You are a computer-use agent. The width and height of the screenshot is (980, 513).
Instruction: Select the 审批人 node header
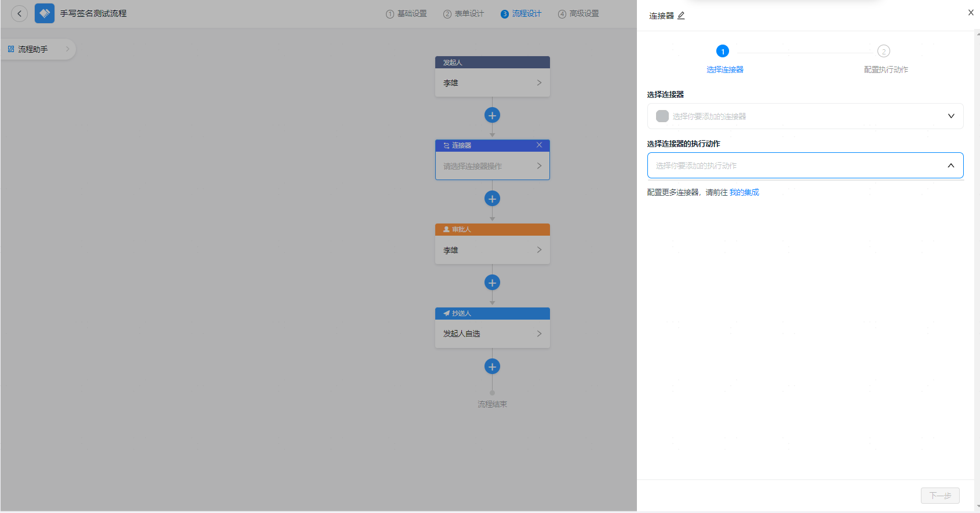pyautogui.click(x=493, y=229)
